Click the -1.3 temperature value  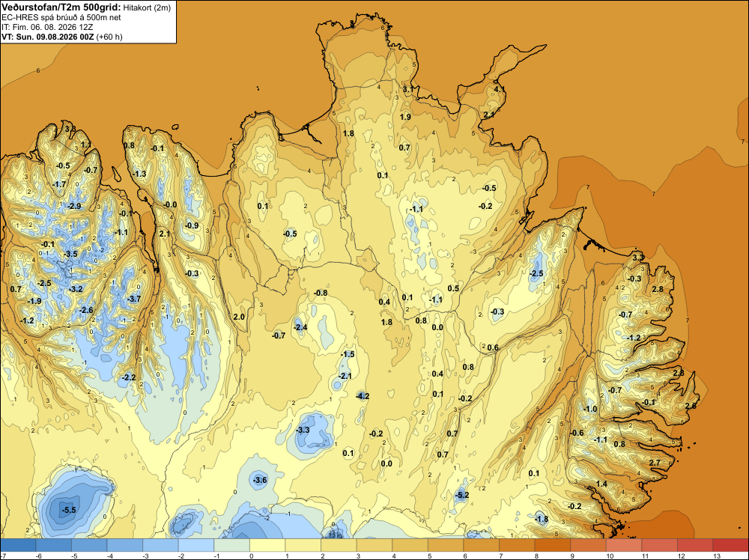(139, 174)
